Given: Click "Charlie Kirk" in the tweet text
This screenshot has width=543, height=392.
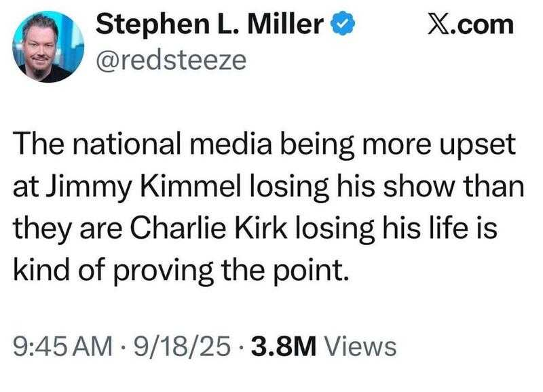Looking at the screenshot, I should coord(208,229).
